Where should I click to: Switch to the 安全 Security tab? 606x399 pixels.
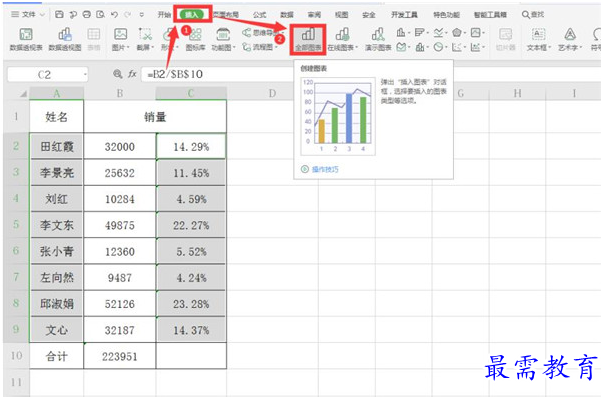[x=369, y=15]
